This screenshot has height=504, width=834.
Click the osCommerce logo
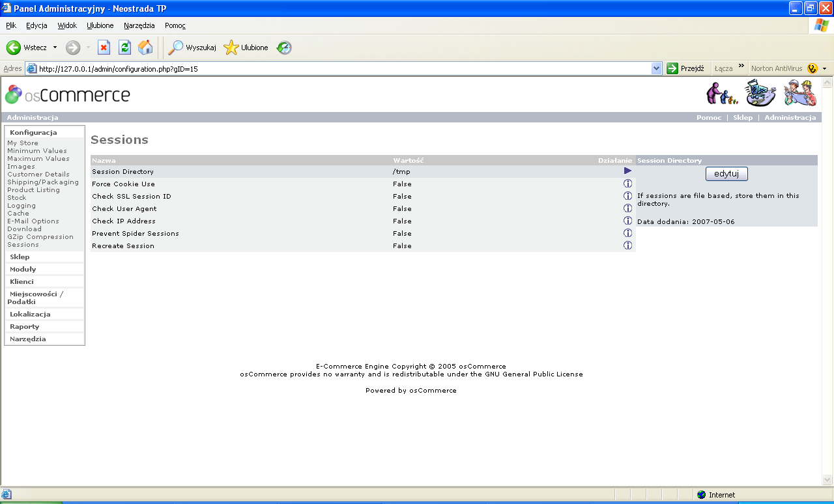click(x=67, y=95)
